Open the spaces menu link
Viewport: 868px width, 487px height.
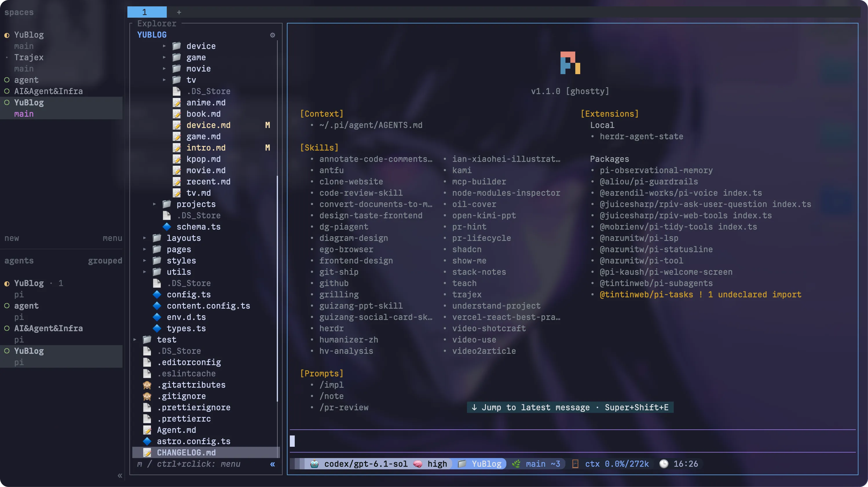click(112, 238)
